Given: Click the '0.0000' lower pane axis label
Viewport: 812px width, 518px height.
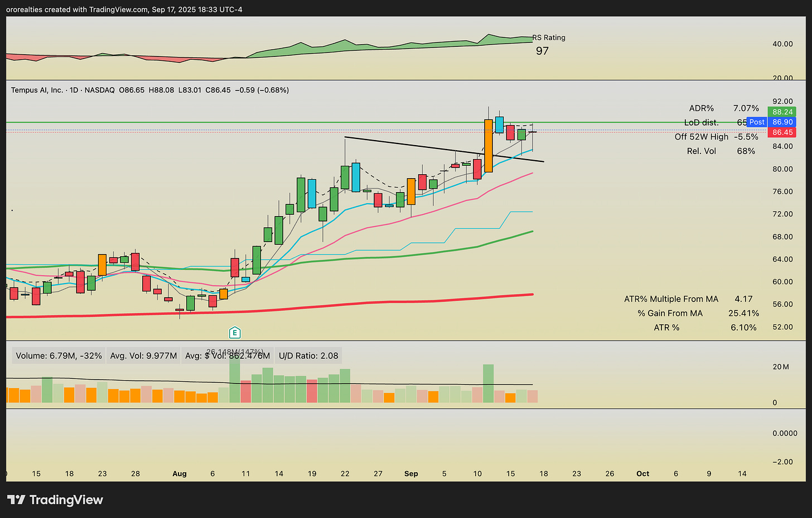Looking at the screenshot, I should click(x=785, y=433).
